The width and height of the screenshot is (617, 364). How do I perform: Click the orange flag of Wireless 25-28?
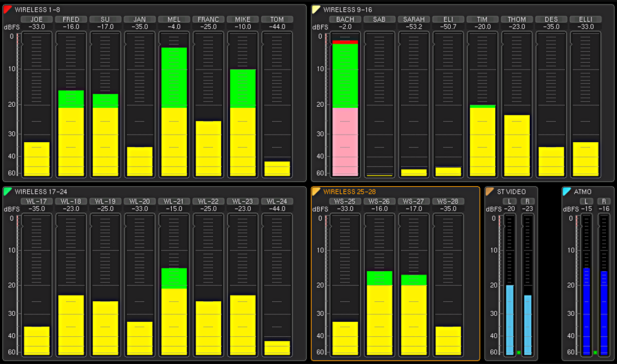(x=316, y=192)
